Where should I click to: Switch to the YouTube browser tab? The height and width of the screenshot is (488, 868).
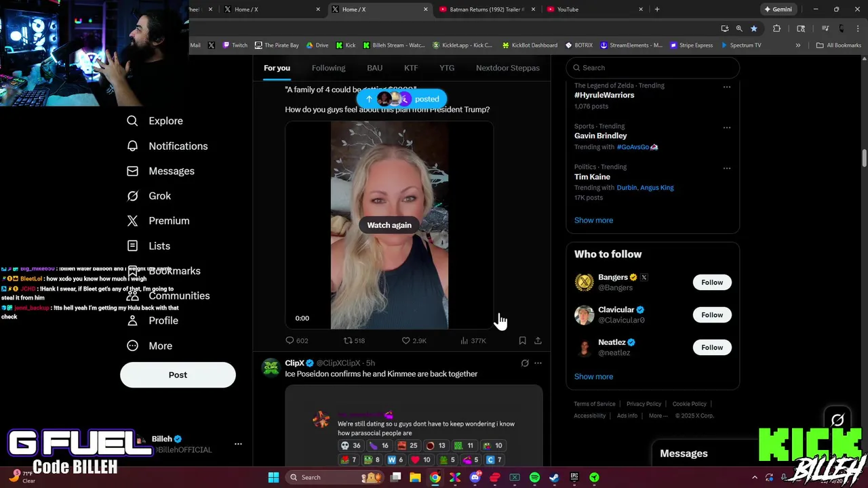595,9
